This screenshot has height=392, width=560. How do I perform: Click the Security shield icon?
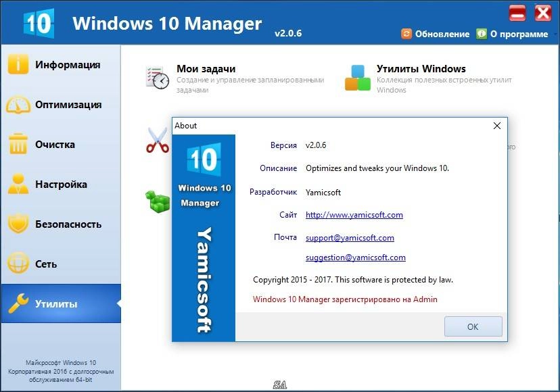tap(18, 224)
